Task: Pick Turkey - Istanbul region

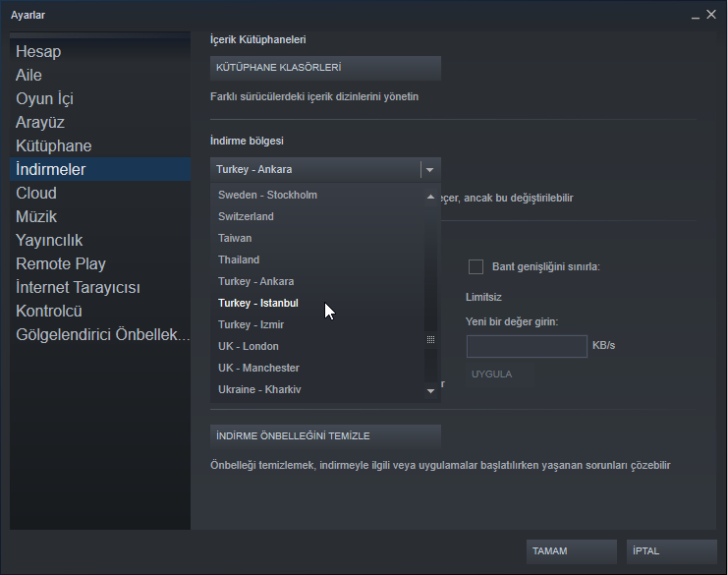Action: pyautogui.click(x=317, y=303)
